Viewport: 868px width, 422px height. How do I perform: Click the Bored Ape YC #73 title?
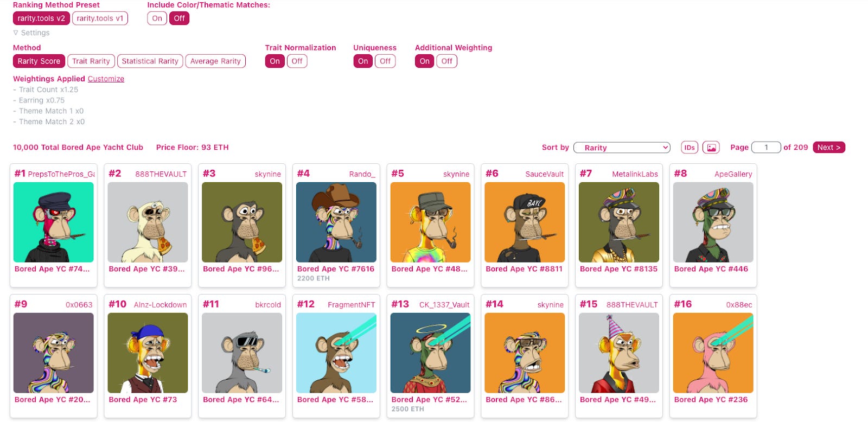143,400
